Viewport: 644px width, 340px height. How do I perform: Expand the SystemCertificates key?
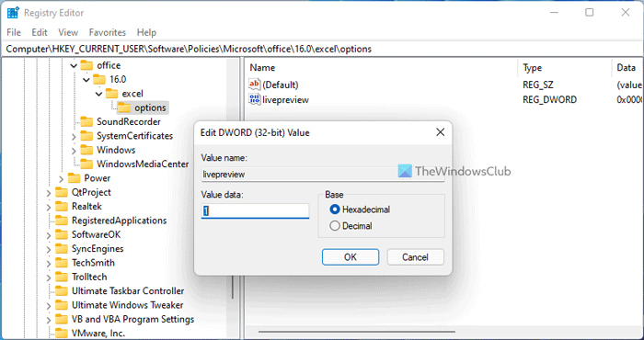pyautogui.click(x=74, y=137)
